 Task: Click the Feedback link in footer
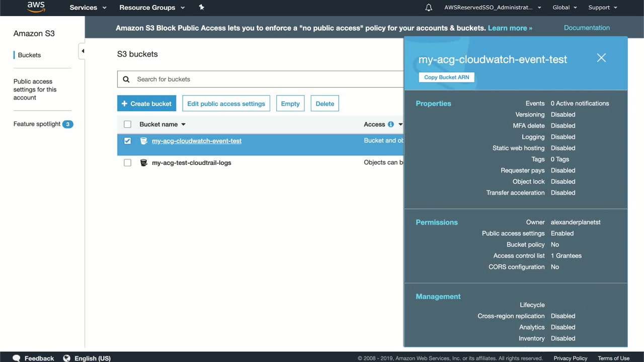(x=39, y=358)
